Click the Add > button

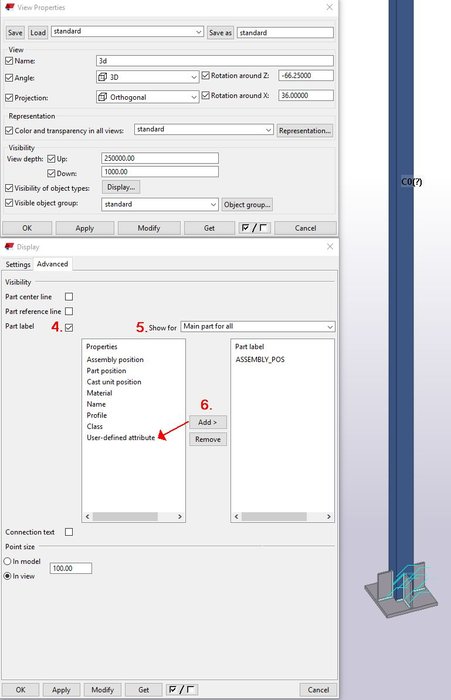tap(208, 422)
